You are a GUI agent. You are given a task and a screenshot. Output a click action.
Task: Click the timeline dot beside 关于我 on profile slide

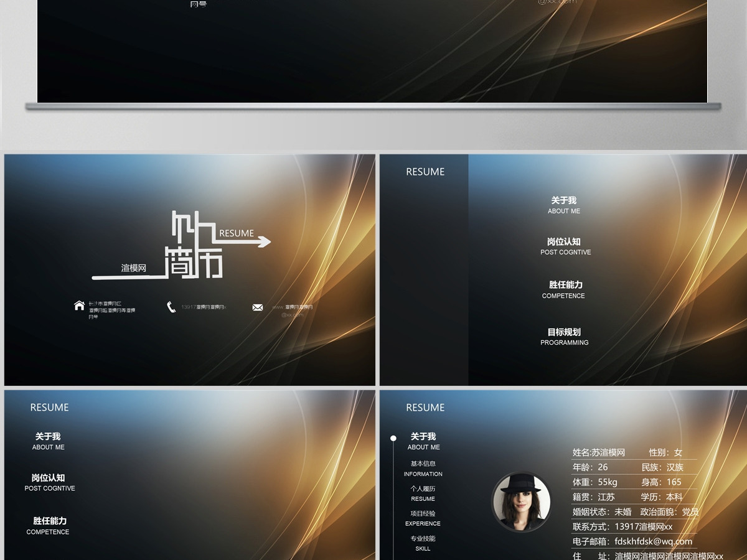(393, 438)
